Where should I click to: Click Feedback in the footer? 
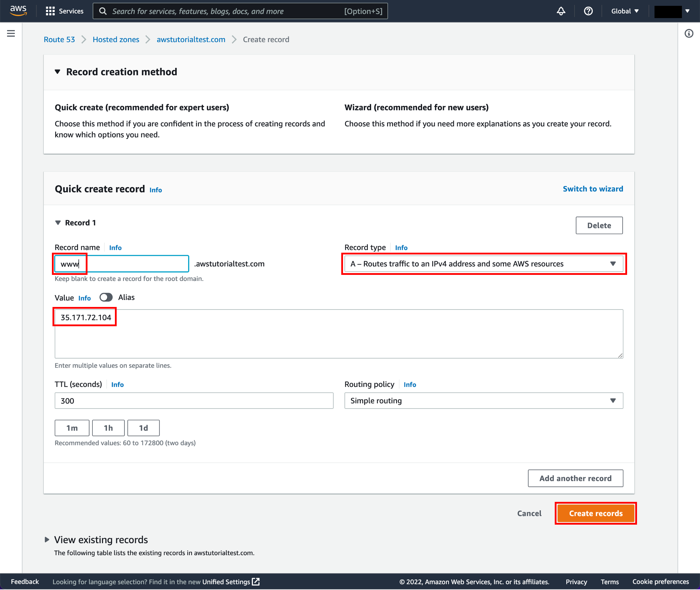pos(25,582)
